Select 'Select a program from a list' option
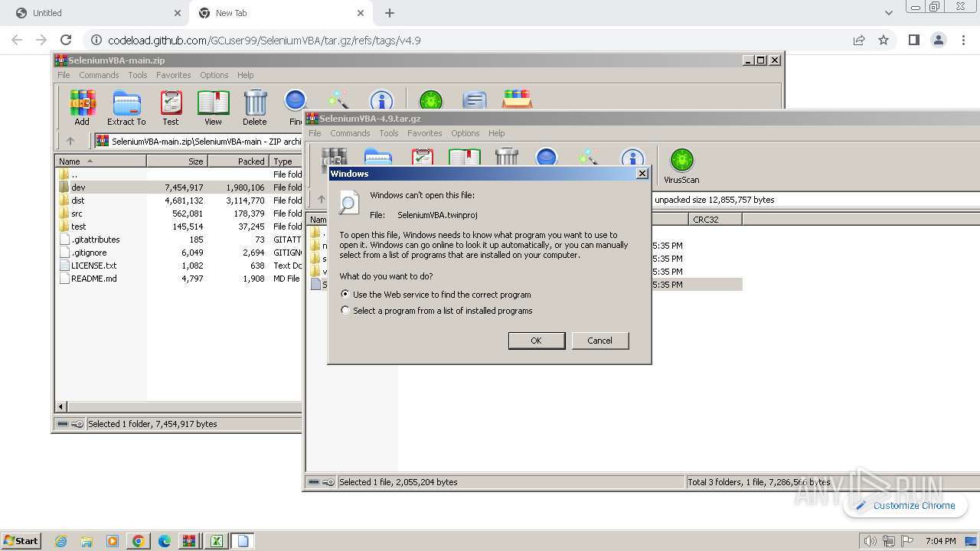 345,311
